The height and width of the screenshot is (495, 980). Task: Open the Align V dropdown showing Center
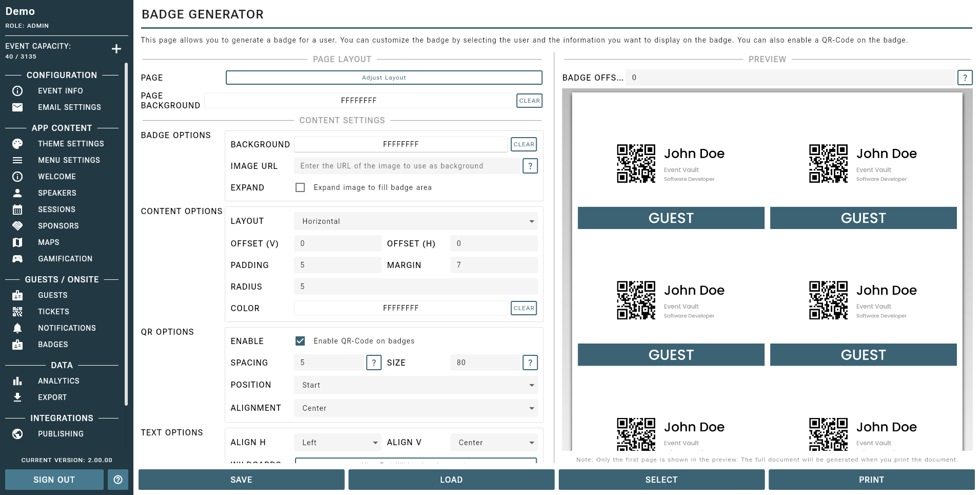pyautogui.click(x=494, y=443)
